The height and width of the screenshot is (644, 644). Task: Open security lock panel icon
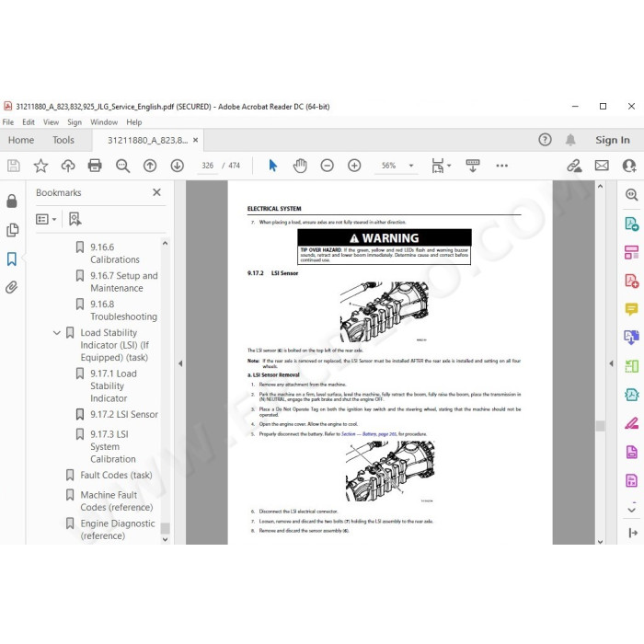point(12,201)
